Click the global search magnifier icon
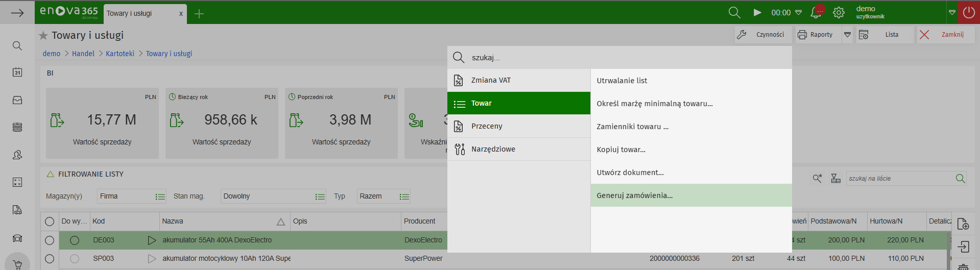Image resolution: width=980 pixels, height=270 pixels. click(x=734, y=13)
